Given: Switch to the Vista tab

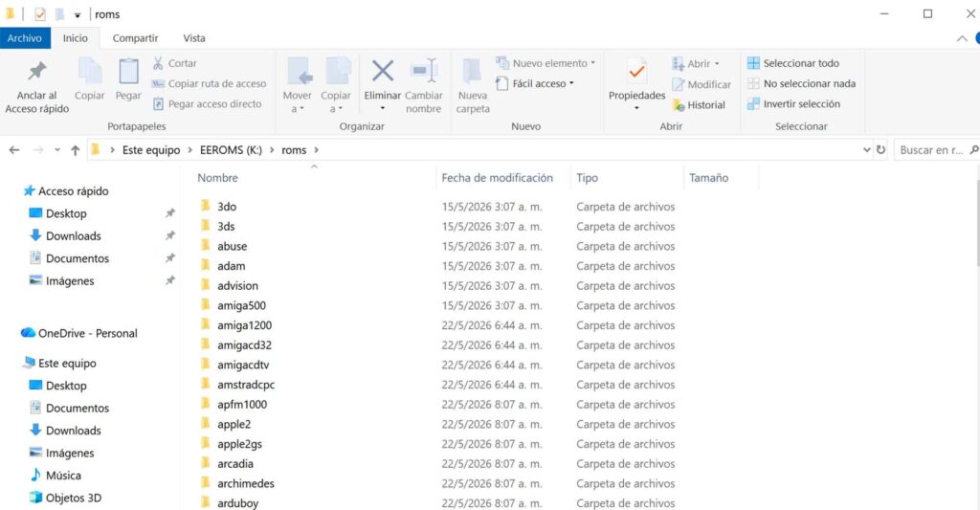Looking at the screenshot, I should tap(193, 38).
